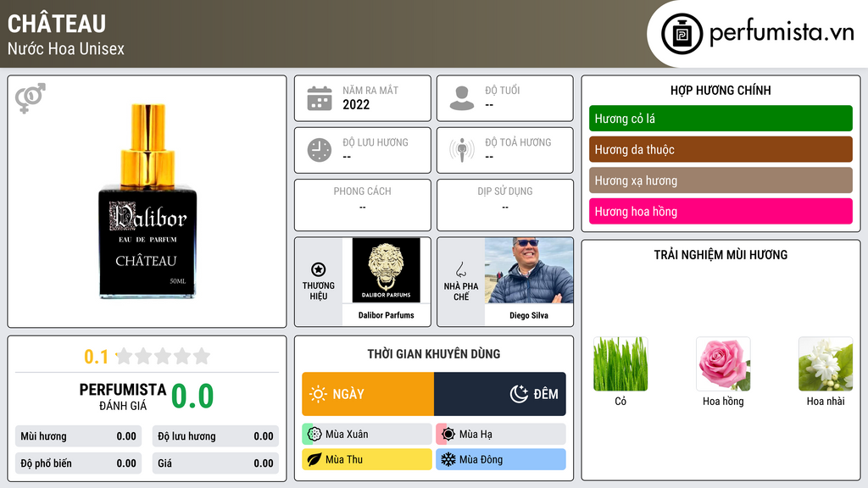868x488 pixels.
Task: Click the Giá 0.00 score row
Action: click(215, 463)
